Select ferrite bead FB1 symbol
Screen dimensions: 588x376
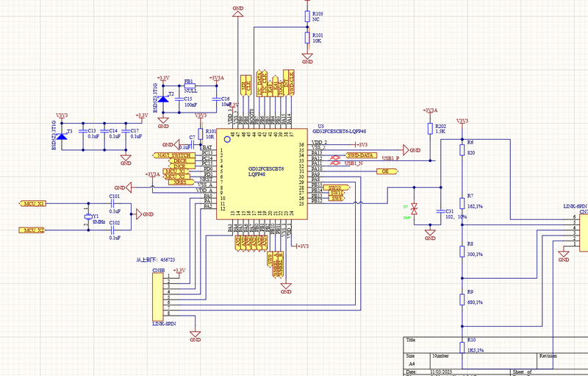[190, 85]
